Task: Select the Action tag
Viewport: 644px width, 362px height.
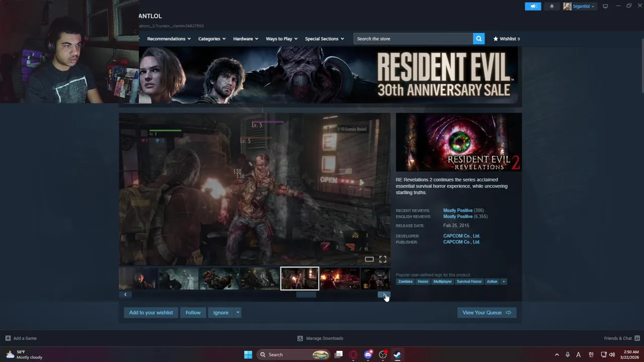Action: point(492,282)
